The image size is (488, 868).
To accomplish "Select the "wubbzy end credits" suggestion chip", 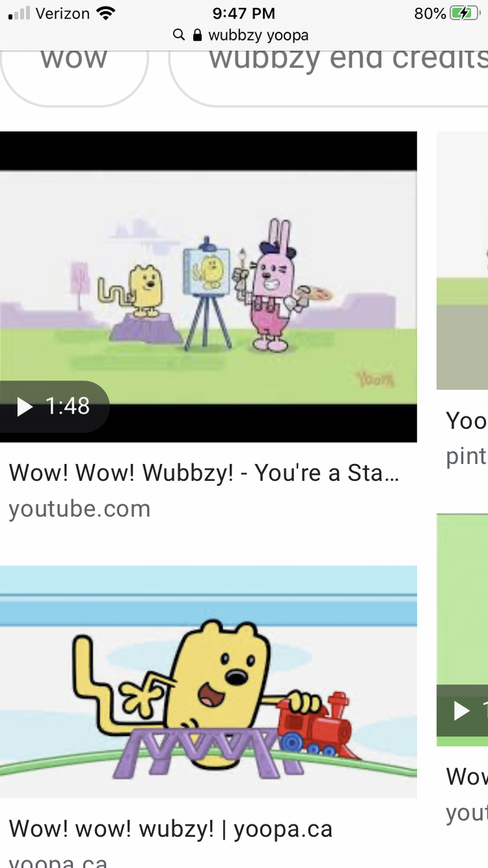I will click(x=330, y=71).
